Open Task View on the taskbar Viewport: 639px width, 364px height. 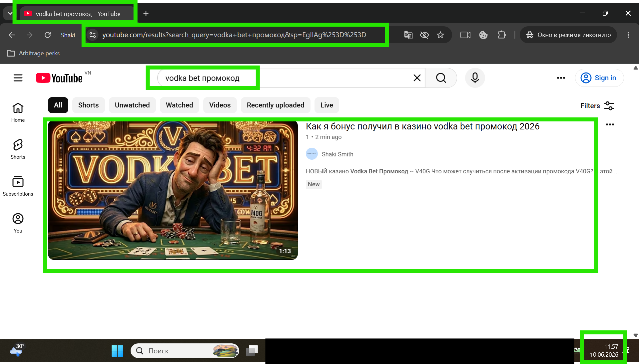(x=252, y=351)
